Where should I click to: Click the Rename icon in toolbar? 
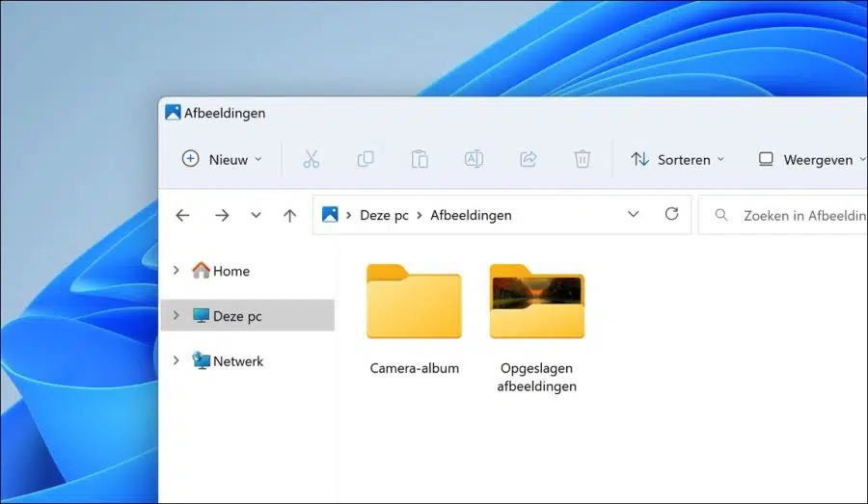click(474, 159)
